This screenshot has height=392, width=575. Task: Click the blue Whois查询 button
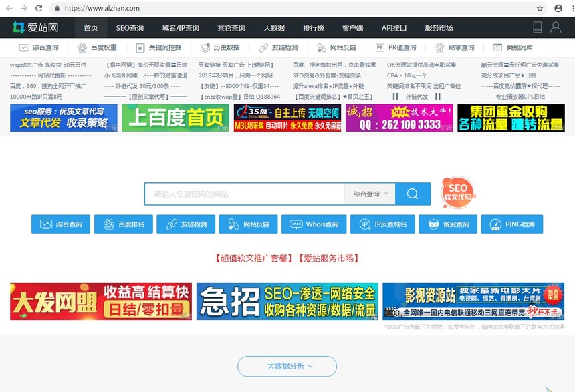point(314,224)
